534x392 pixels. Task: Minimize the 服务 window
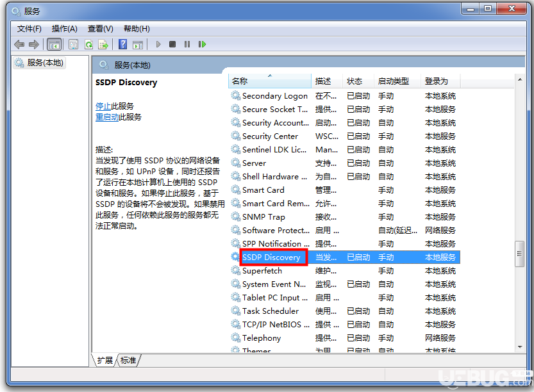(471, 8)
